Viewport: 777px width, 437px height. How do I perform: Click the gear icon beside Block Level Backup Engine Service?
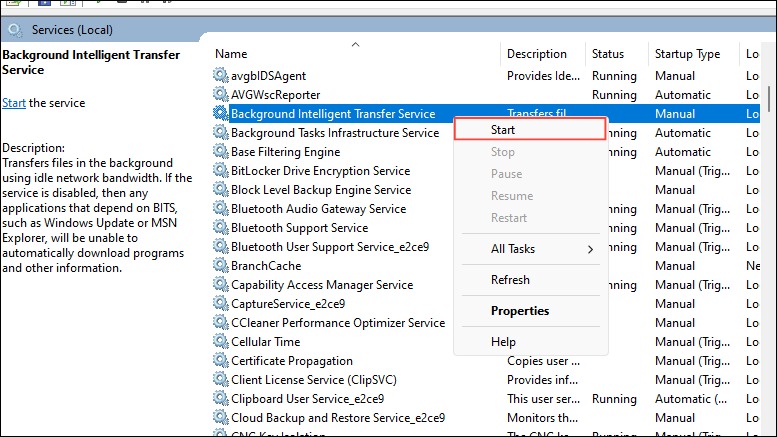tap(221, 189)
